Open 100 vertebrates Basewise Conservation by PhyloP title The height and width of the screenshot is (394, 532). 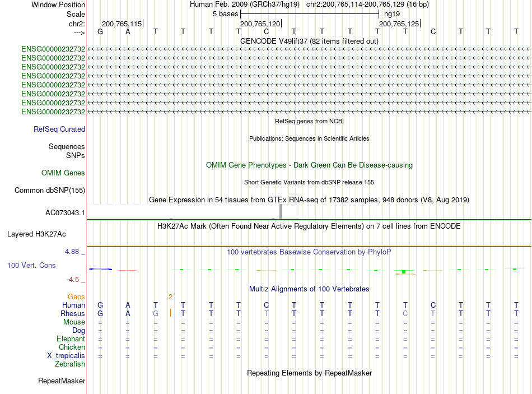pyautogui.click(x=309, y=252)
